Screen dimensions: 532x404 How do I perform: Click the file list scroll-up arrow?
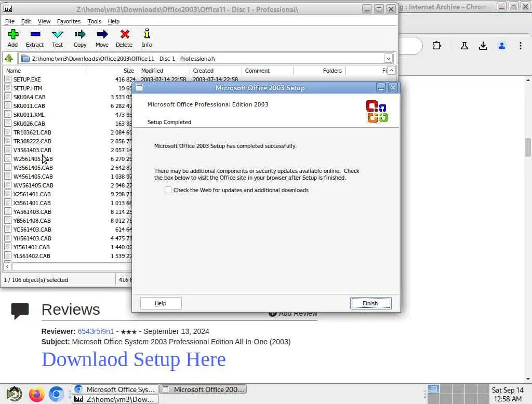[391, 71]
